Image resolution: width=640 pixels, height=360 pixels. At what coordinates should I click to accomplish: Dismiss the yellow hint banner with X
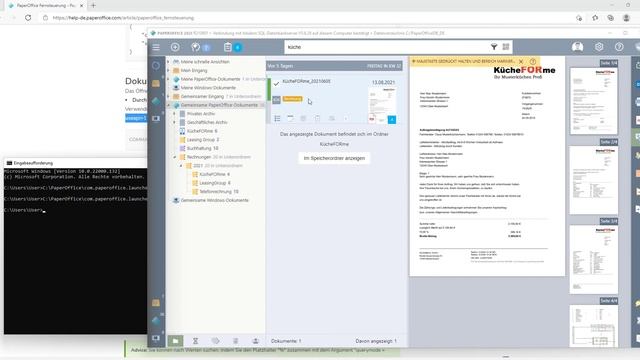point(521,61)
